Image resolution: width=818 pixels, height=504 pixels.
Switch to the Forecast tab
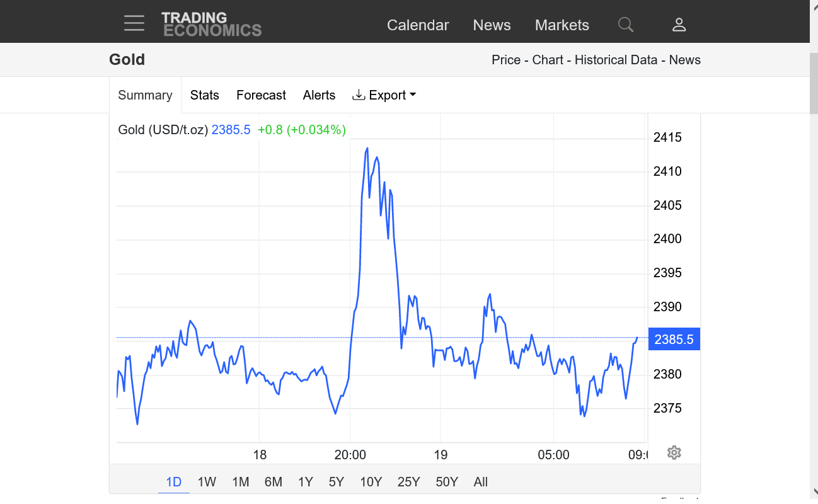pyautogui.click(x=261, y=95)
